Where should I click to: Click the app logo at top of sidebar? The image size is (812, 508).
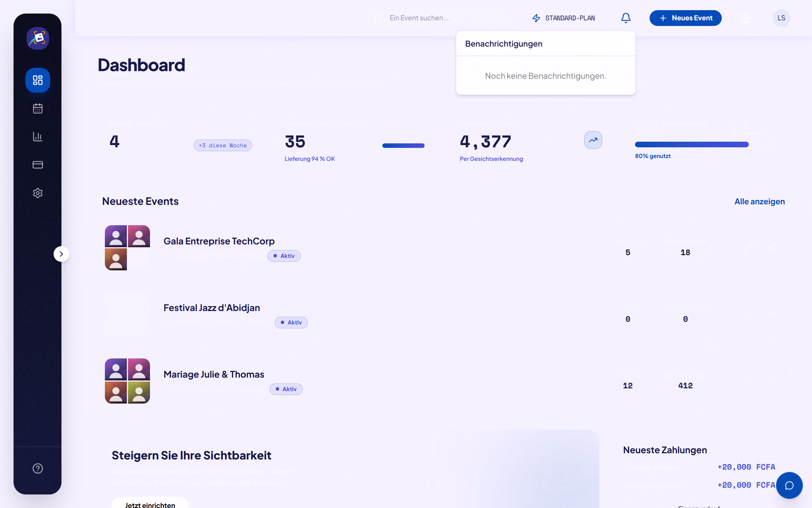click(37, 38)
